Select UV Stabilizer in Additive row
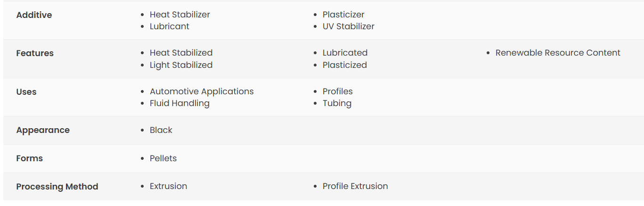Image resolution: width=644 pixels, height=206 pixels. point(349,26)
